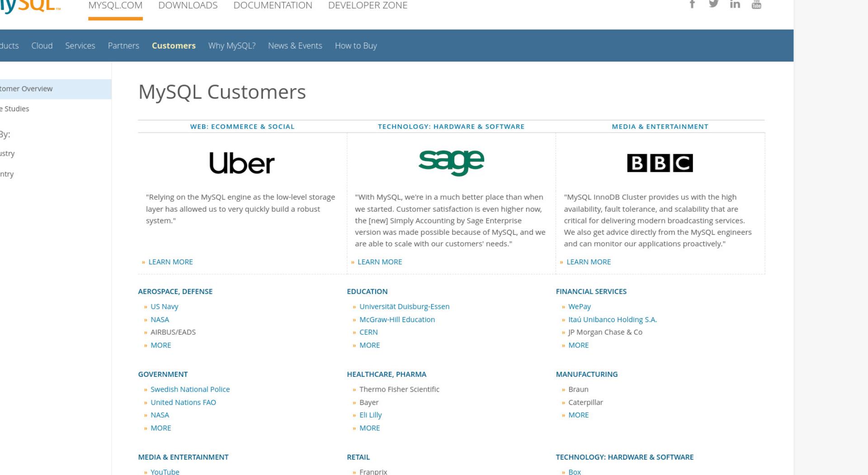Open the MySQL YouTube icon
This screenshot has height=475, width=868.
[756, 5]
